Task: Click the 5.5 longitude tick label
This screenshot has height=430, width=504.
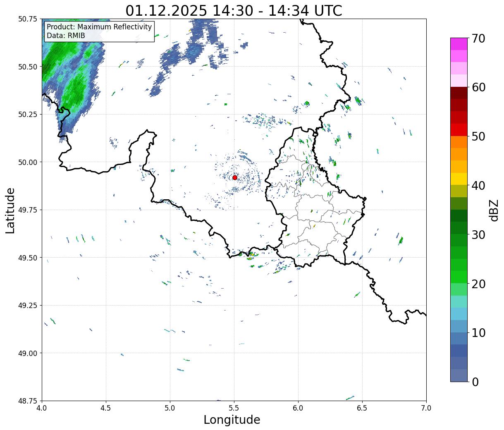Action: 234,408
